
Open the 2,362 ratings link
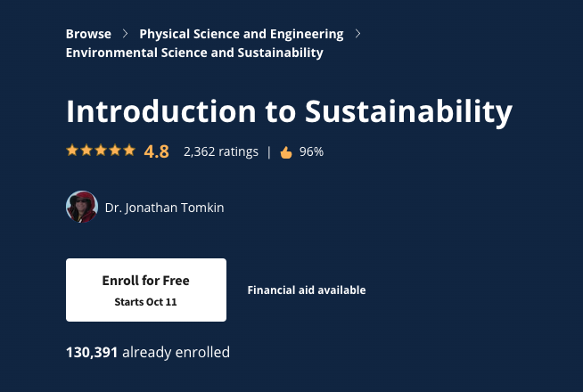221,151
